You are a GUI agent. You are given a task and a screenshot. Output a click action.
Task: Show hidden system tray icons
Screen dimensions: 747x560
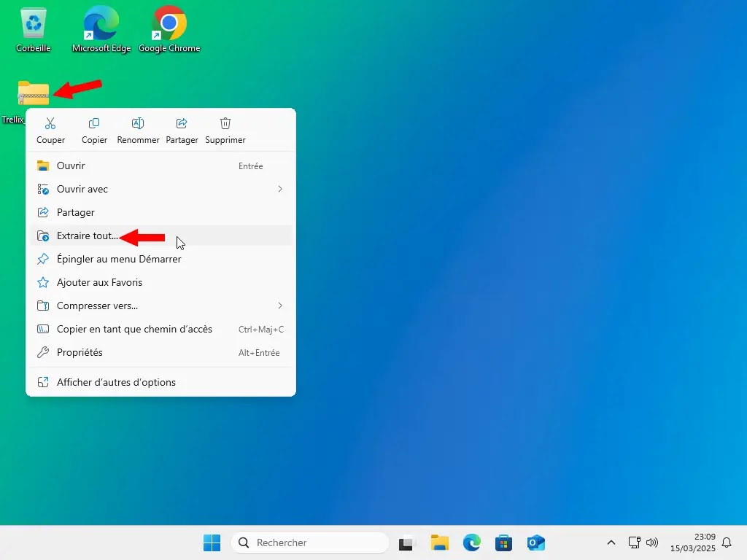pyautogui.click(x=611, y=542)
